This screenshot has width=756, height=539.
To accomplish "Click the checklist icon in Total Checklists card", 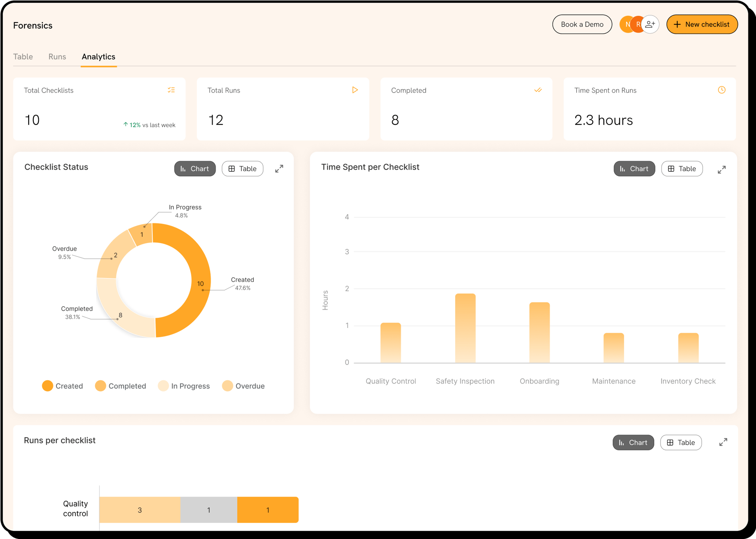I will [x=171, y=90].
